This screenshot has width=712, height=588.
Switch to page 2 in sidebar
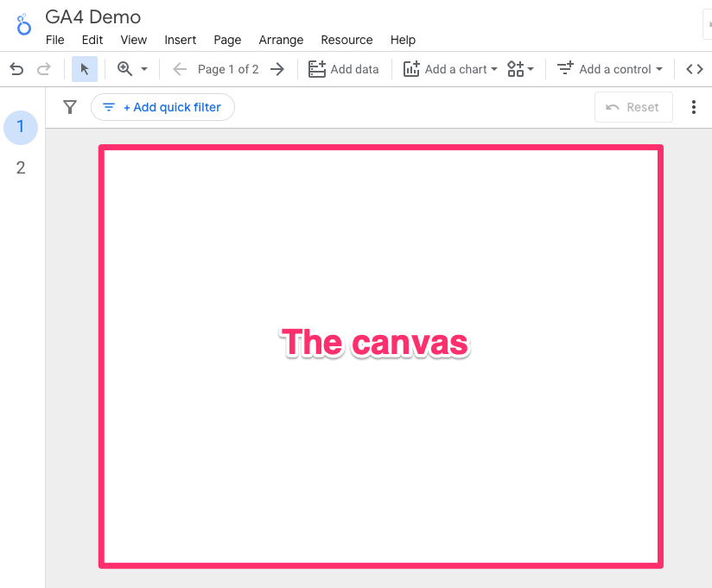[21, 168]
